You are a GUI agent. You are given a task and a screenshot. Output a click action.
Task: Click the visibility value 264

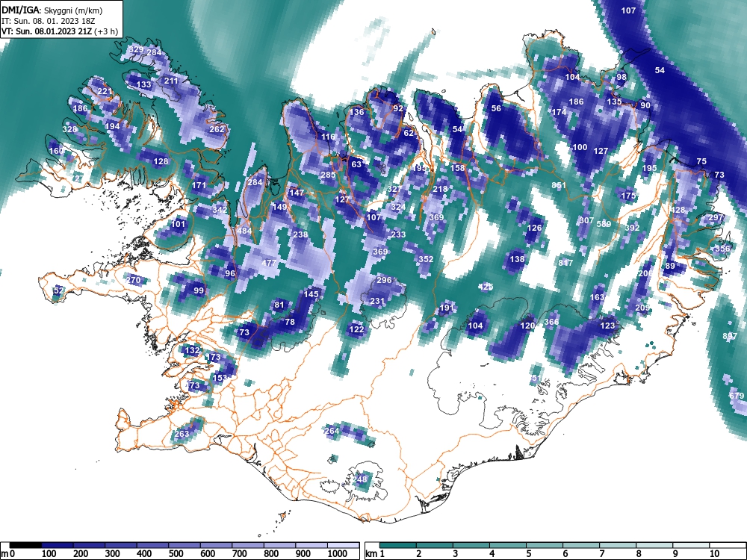(x=332, y=431)
